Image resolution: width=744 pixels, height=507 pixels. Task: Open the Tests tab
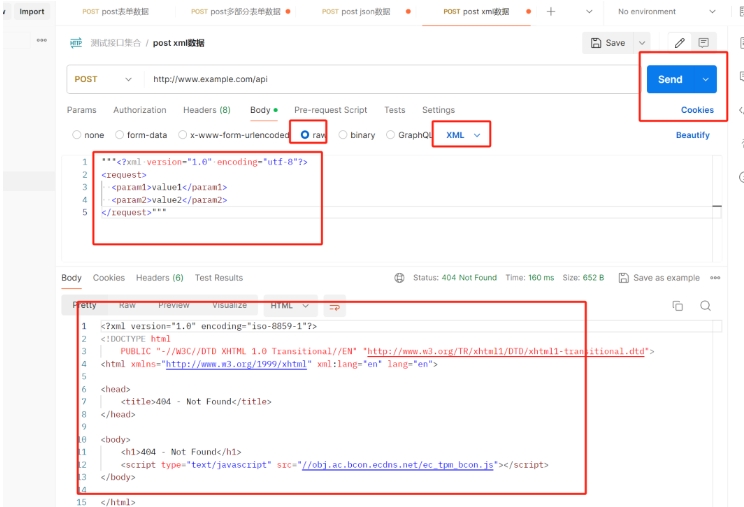[395, 110]
